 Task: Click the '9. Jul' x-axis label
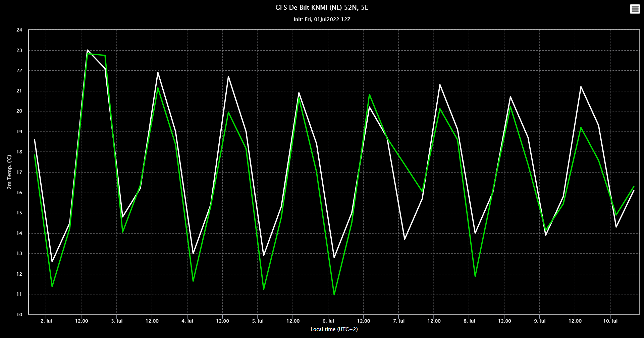(x=540, y=321)
